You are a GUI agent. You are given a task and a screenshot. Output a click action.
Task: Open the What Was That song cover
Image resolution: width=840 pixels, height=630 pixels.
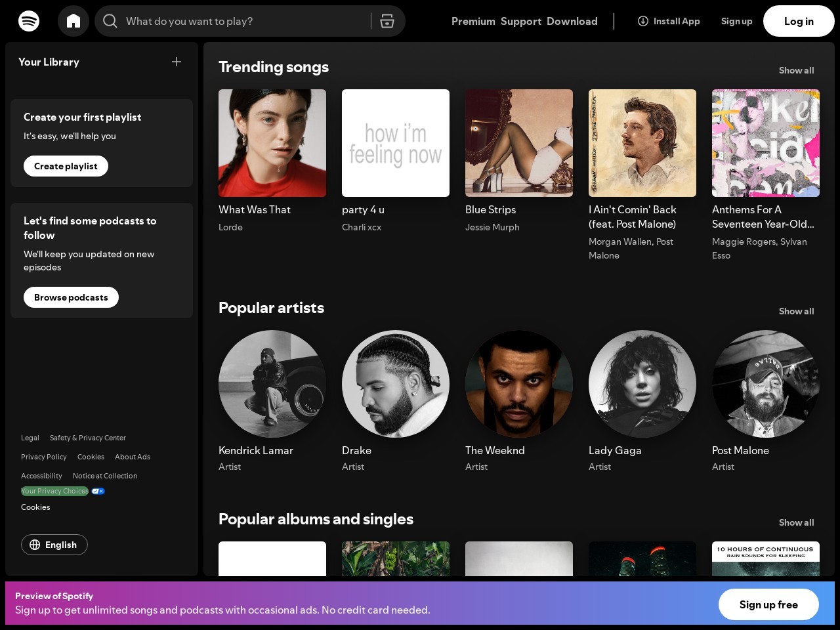tap(272, 143)
